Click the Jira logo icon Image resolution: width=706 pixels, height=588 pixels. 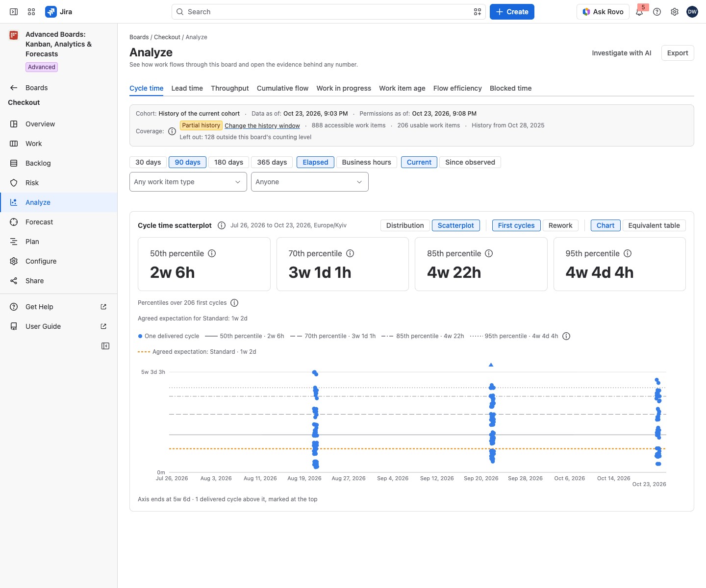click(50, 12)
